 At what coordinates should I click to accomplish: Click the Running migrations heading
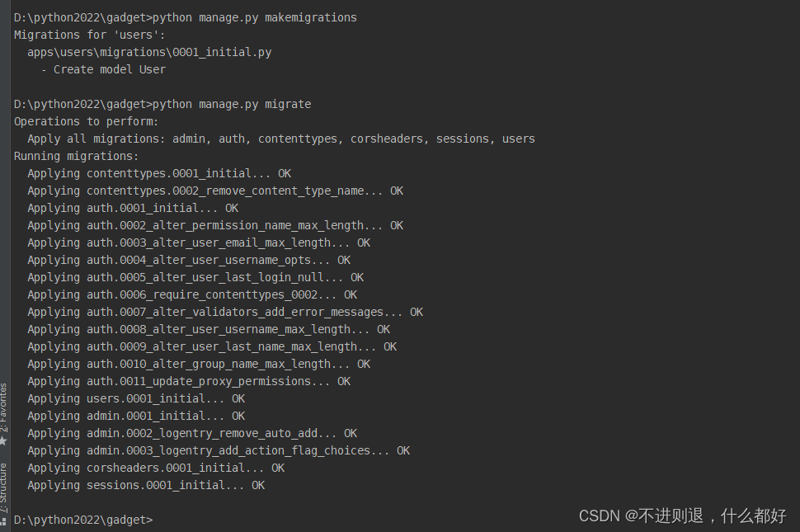pos(77,156)
